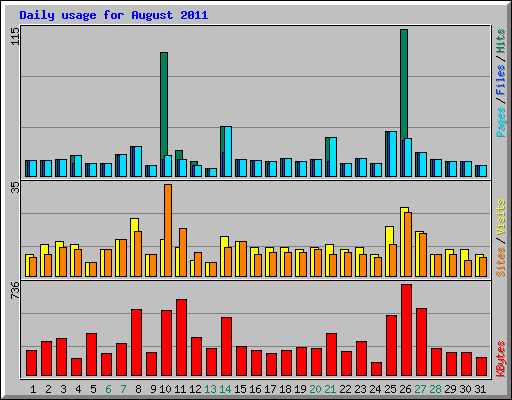Click the 35 middle chart scale label

pos(15,188)
